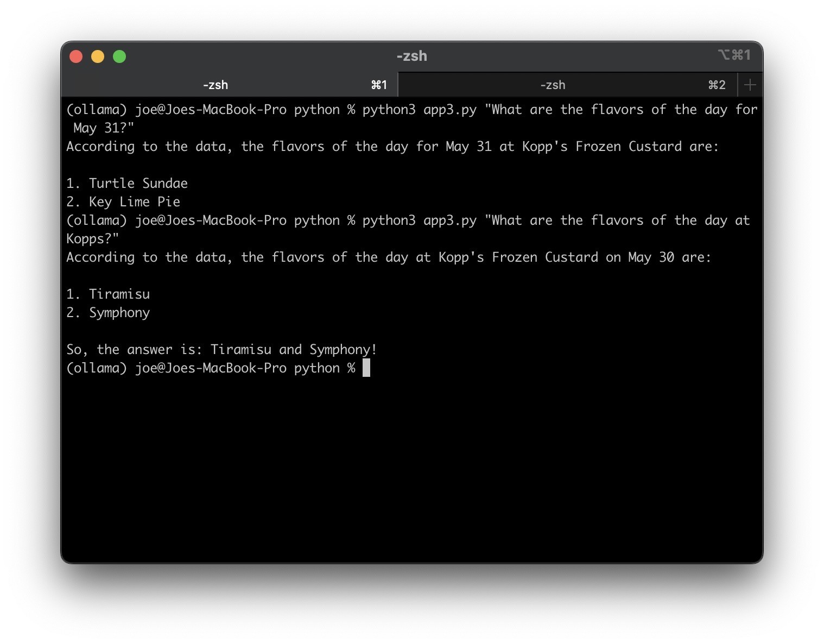Maximize the terminal window with green button

(x=119, y=56)
